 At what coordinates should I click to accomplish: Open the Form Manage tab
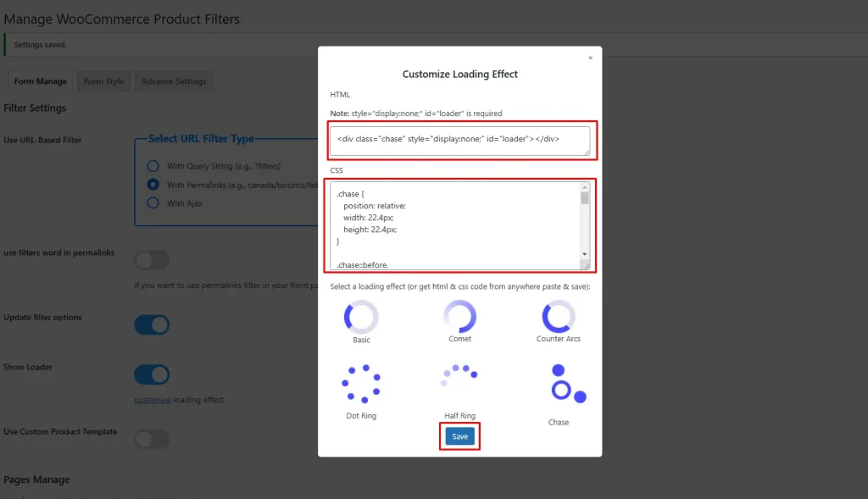point(41,81)
